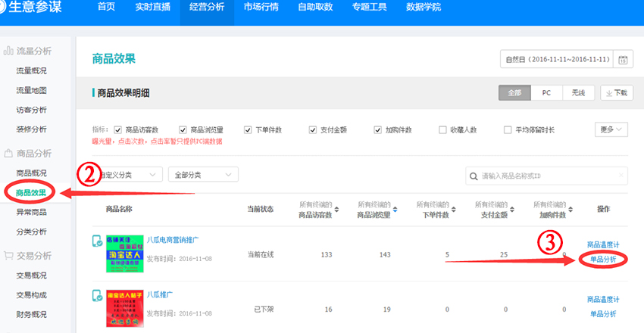Open 访客分析 in the sidebar
This screenshot has height=333, width=644.
(32, 110)
